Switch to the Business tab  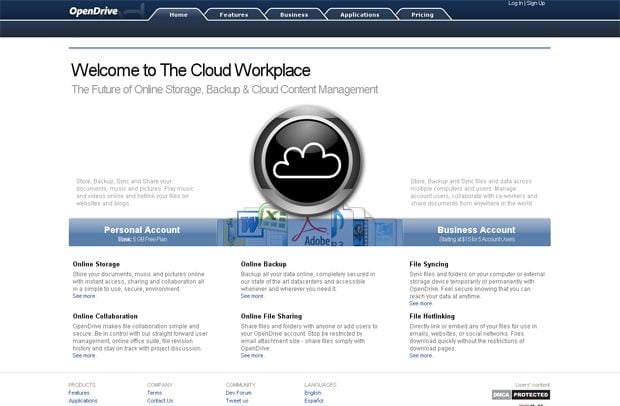294,15
